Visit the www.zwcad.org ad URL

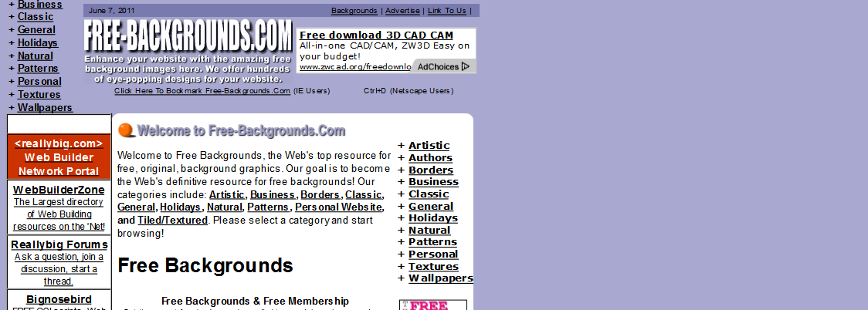click(354, 67)
